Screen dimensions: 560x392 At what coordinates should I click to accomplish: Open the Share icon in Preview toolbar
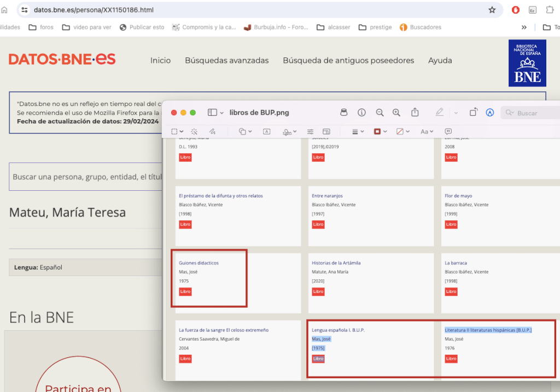click(x=415, y=113)
